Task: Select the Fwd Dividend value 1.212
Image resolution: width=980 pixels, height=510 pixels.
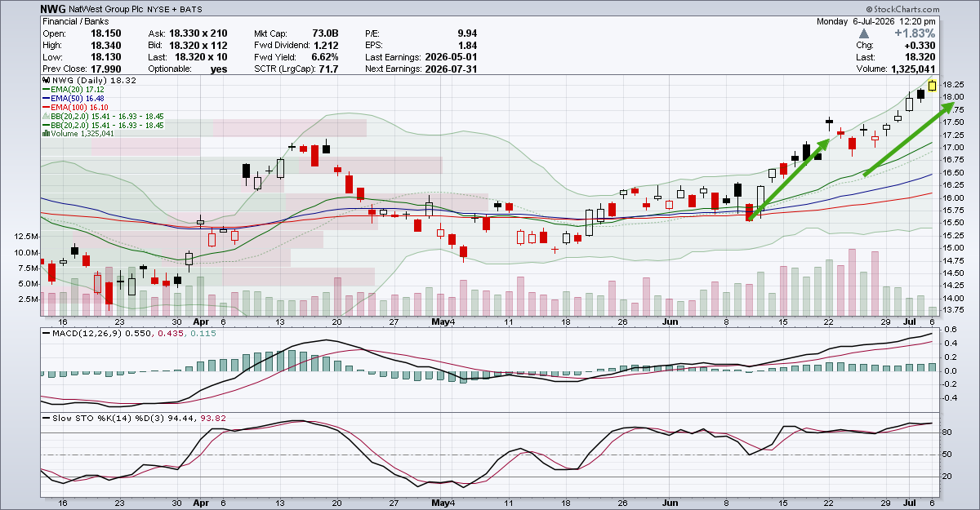Action: 326,46
